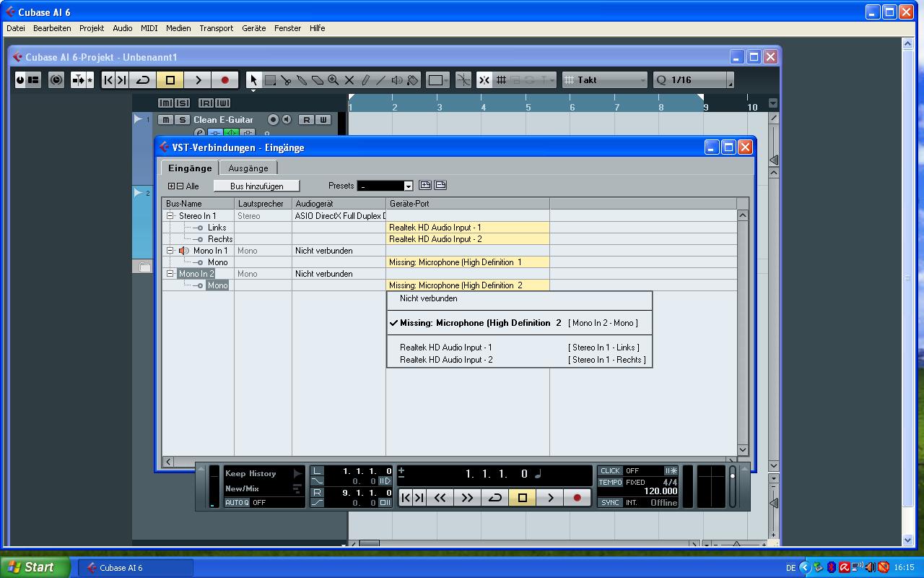Collapse the Mono In 1 bus
Image resolution: width=924 pixels, height=578 pixels.
[x=170, y=251]
